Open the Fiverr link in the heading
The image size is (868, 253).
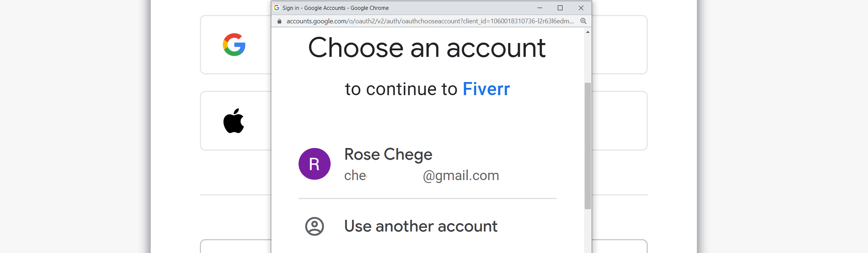[486, 89]
